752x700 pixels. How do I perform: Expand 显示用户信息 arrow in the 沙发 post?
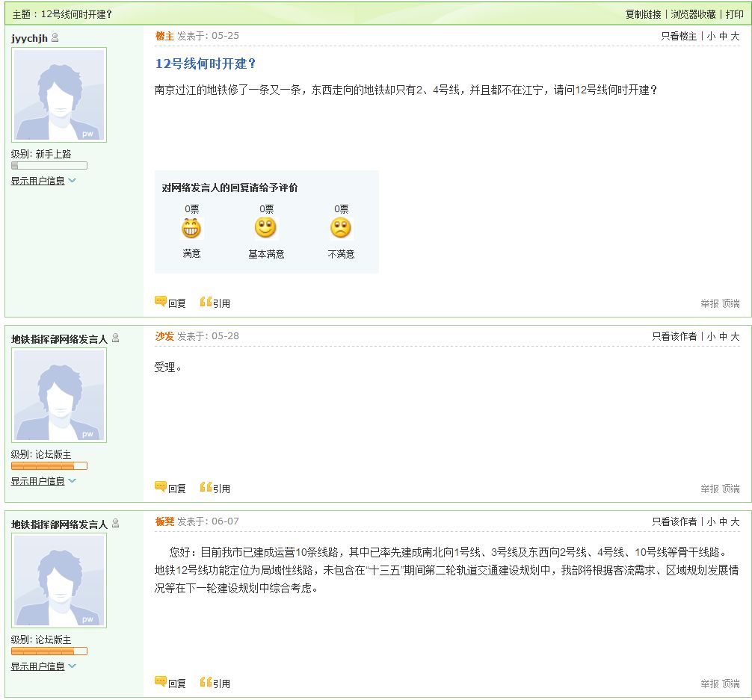tap(72, 481)
